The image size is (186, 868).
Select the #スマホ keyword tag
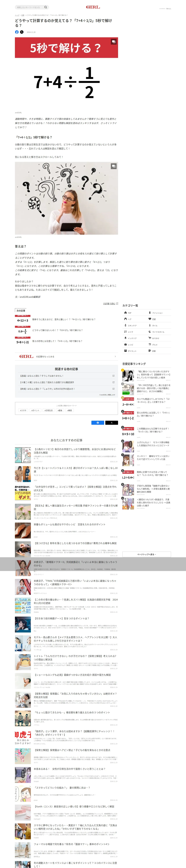click(x=23, y=410)
